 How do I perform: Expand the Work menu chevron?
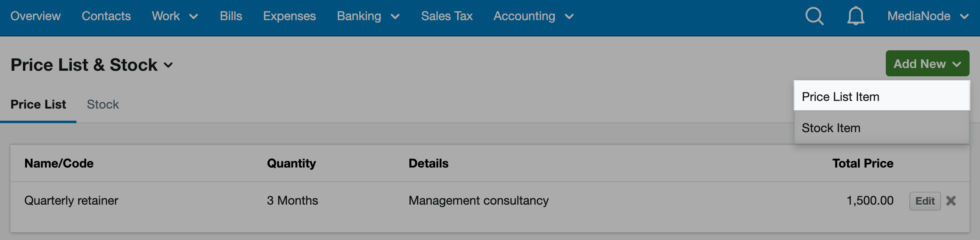click(194, 17)
